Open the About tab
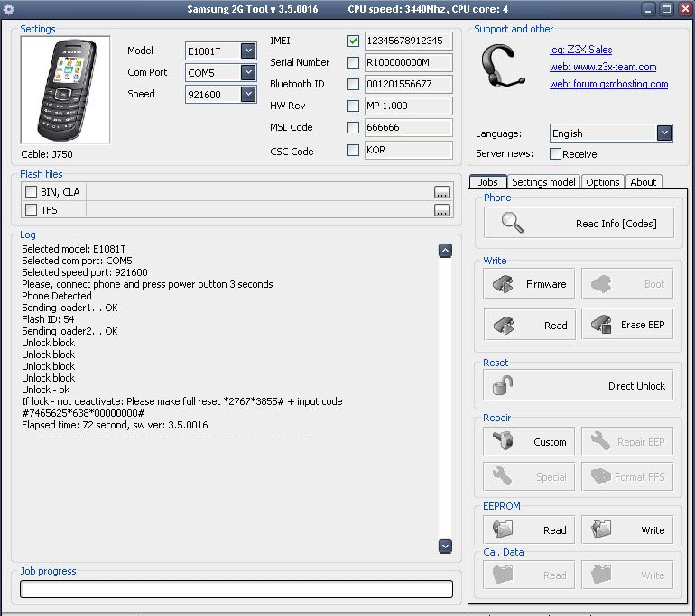Screen dimensions: 695x616 coord(644,182)
